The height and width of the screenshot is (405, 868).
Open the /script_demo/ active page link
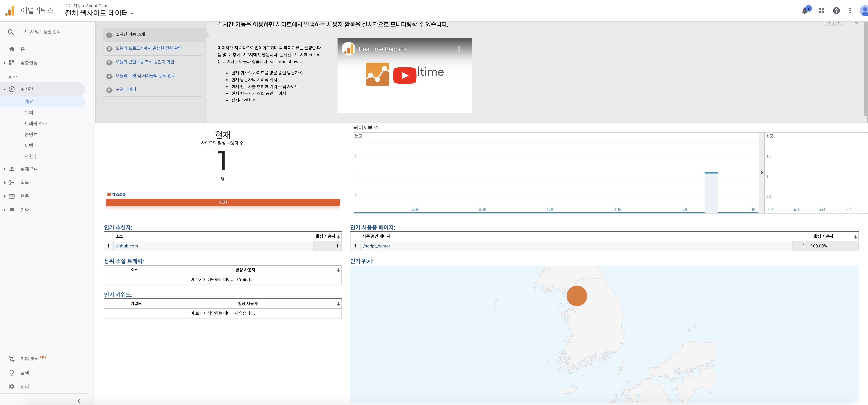coord(376,246)
